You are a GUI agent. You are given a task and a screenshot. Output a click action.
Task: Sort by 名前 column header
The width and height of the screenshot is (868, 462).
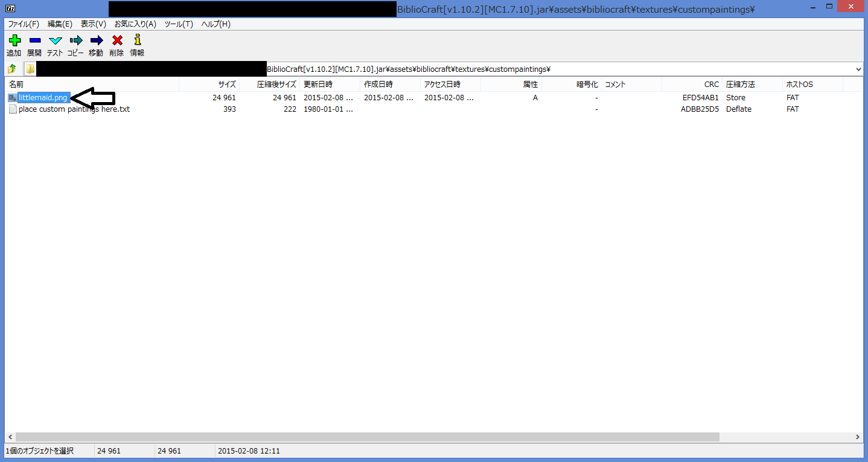click(x=92, y=85)
